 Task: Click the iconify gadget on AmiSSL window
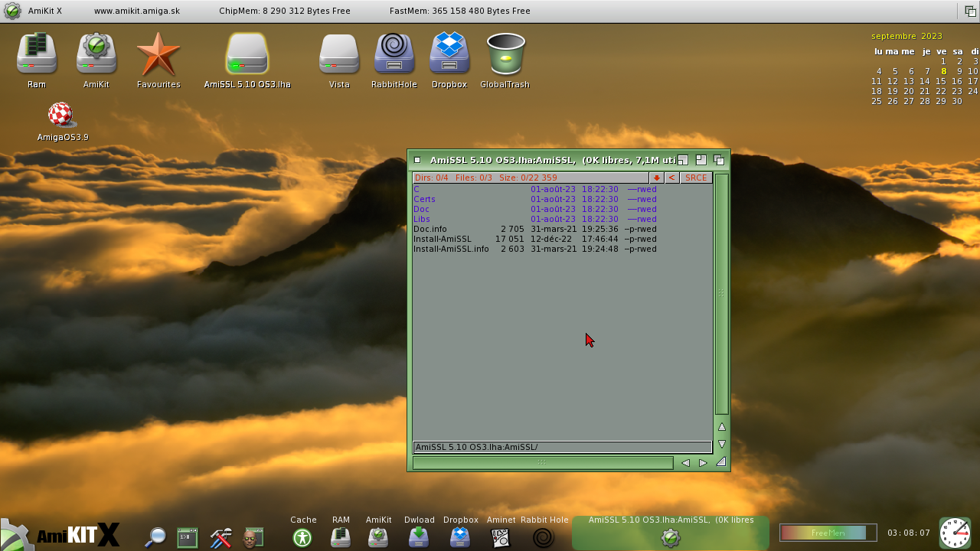tap(682, 160)
